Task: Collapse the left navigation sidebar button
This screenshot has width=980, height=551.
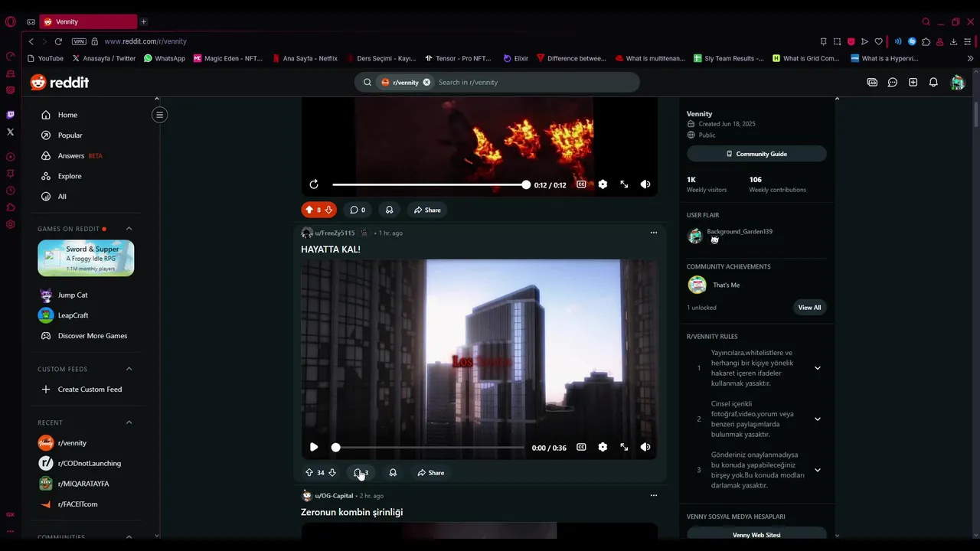Action: pos(159,115)
